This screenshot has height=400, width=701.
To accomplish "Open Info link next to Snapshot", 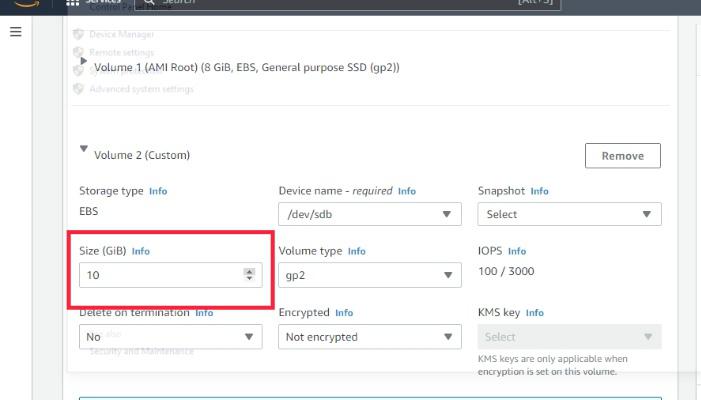I will pyautogui.click(x=539, y=191).
